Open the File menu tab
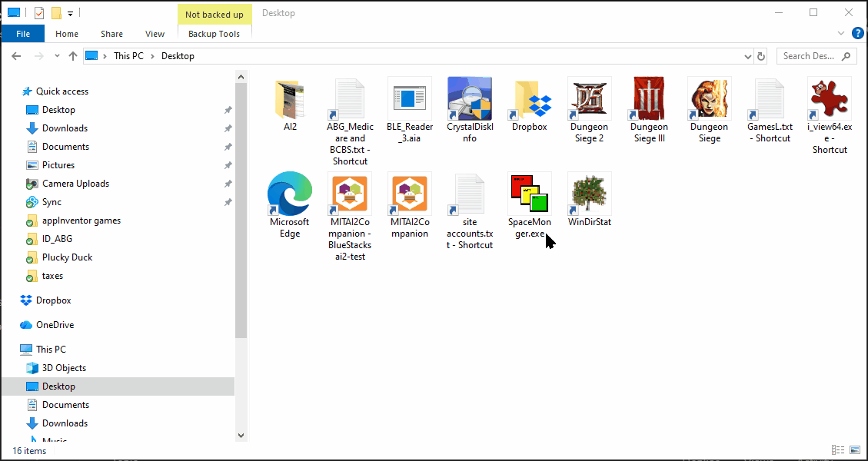 pos(23,34)
